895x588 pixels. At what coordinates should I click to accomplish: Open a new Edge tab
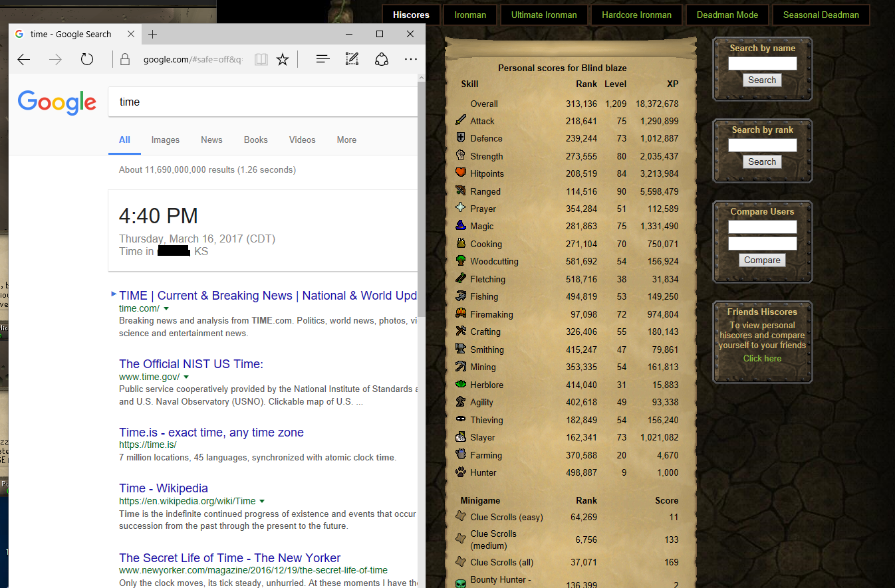(153, 34)
